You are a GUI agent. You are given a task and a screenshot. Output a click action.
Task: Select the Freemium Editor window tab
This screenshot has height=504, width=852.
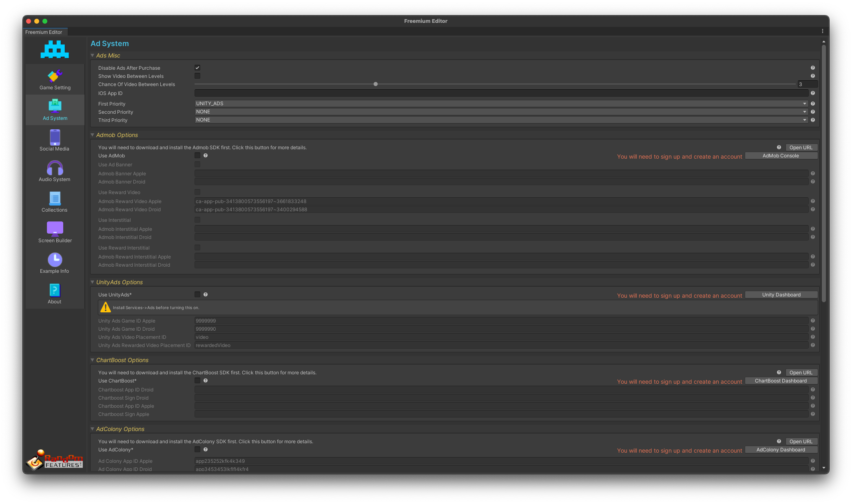point(44,32)
